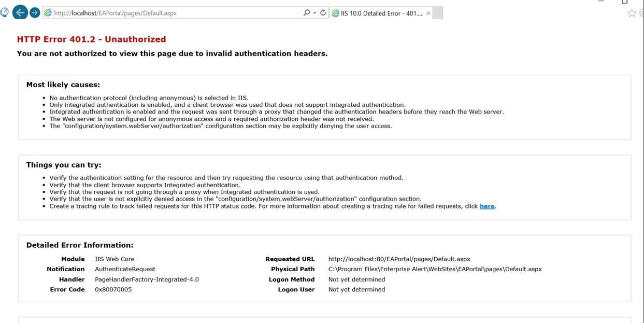The height and width of the screenshot is (323, 644).
Task: Click the browser loading icon at top left
Action: [x=5, y=11]
